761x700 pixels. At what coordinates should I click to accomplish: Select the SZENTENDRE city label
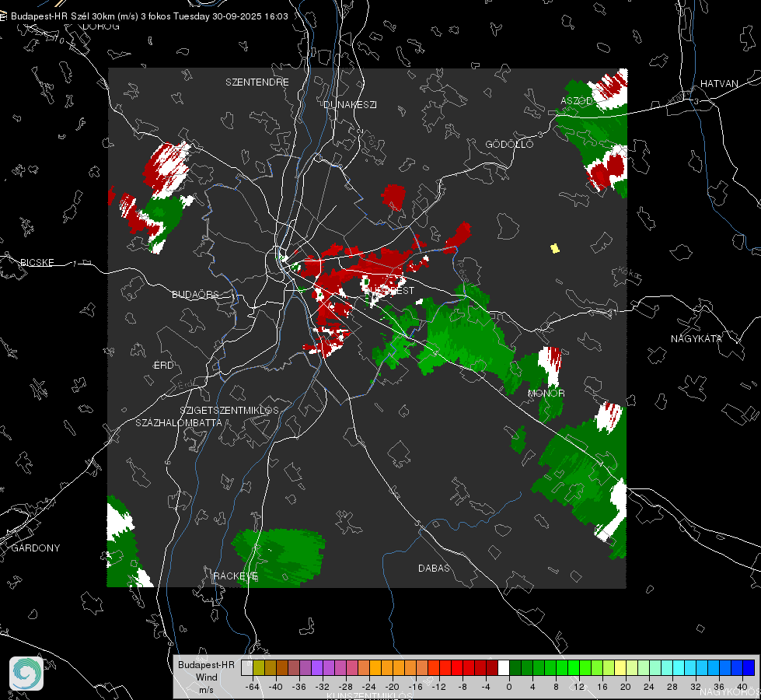tap(257, 82)
